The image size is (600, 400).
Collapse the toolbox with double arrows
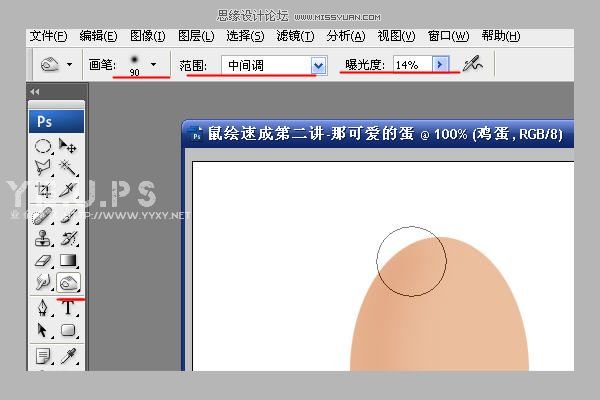(x=35, y=91)
